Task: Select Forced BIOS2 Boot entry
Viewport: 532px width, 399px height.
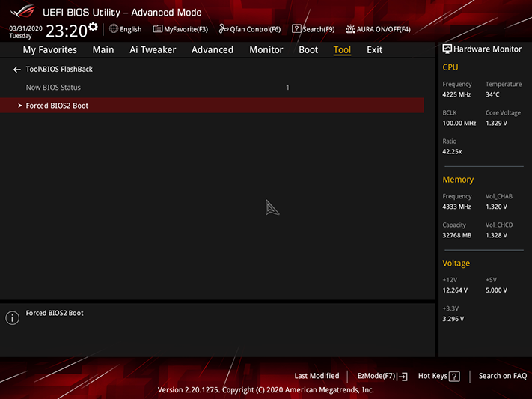Action: 212,106
